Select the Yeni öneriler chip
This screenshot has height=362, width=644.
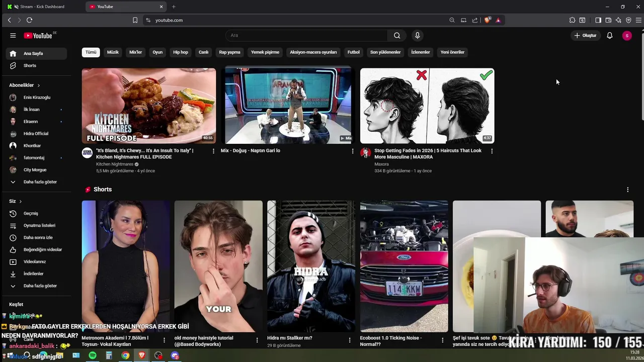coord(452,52)
